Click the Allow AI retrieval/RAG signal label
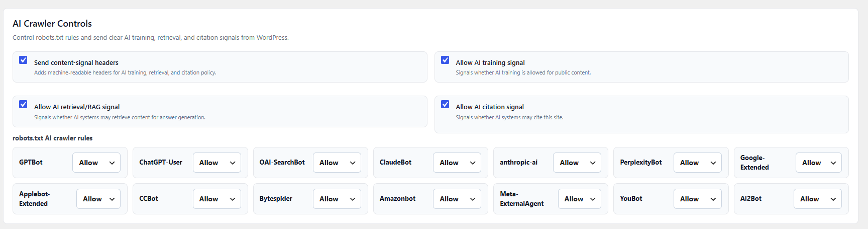The height and width of the screenshot is (229, 868). 77,107
